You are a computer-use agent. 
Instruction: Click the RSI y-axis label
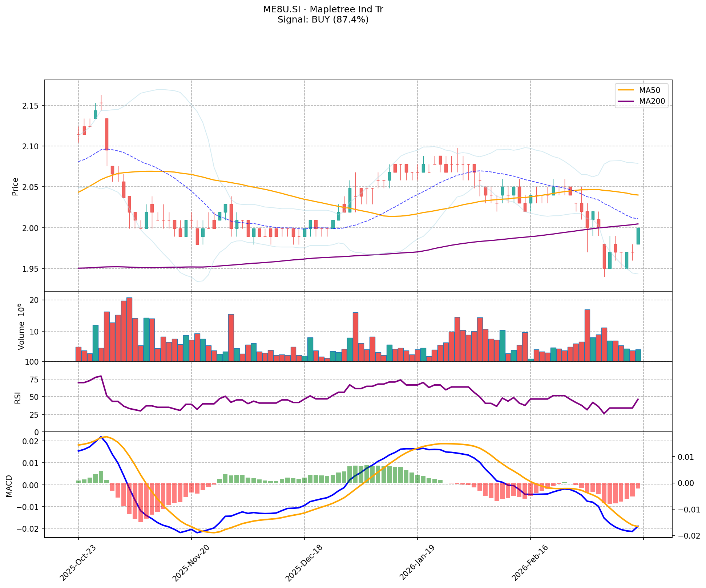click(x=17, y=397)
